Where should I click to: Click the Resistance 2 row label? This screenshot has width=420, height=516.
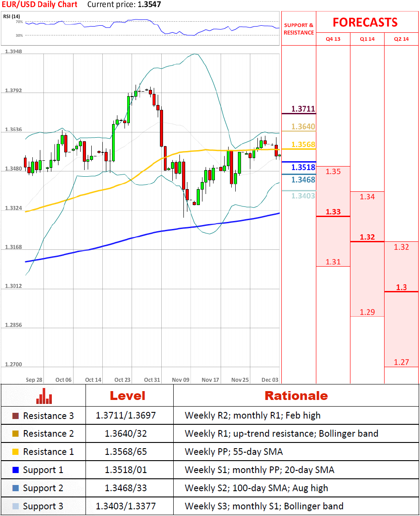(x=48, y=434)
